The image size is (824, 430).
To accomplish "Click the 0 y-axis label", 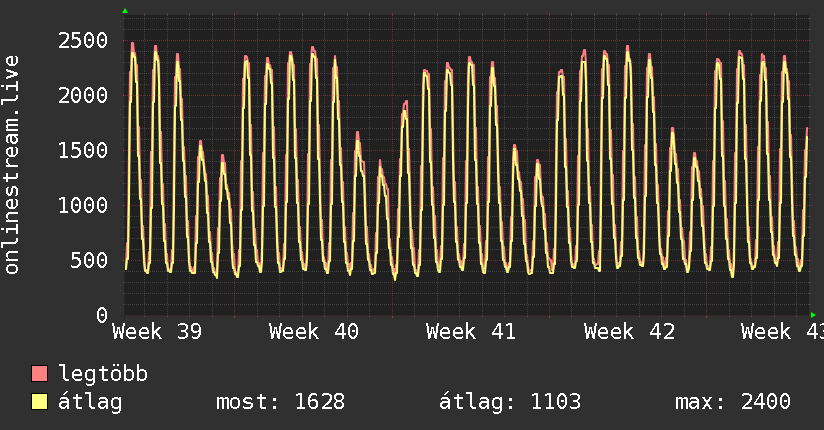I will point(102,315).
